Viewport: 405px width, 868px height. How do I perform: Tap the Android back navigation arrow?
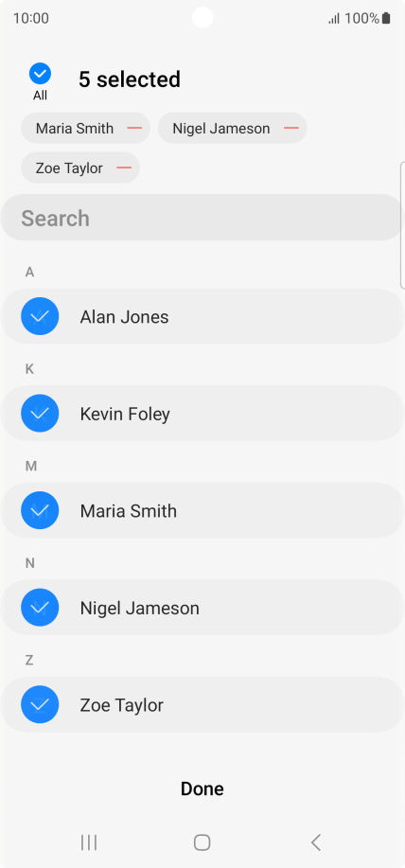316,842
